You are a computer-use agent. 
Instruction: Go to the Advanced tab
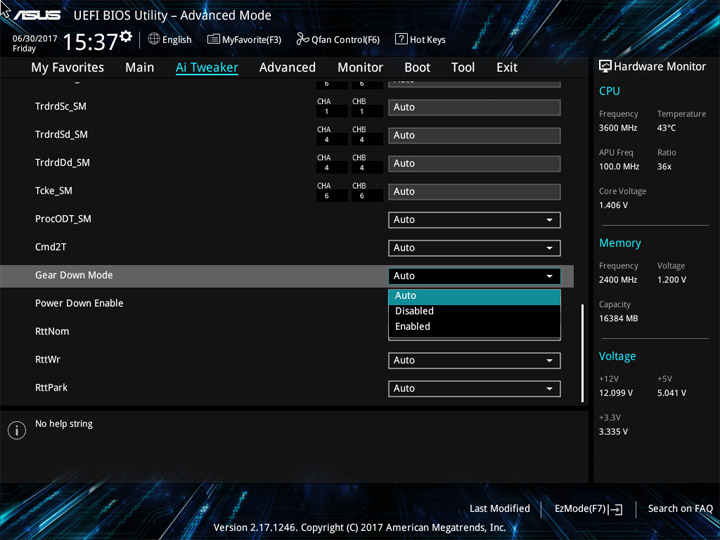click(x=287, y=68)
